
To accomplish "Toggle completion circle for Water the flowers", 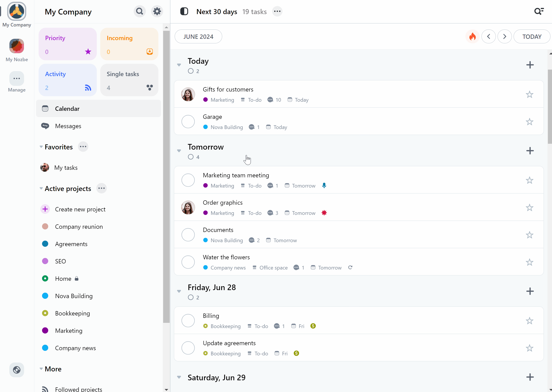I will [189, 262].
